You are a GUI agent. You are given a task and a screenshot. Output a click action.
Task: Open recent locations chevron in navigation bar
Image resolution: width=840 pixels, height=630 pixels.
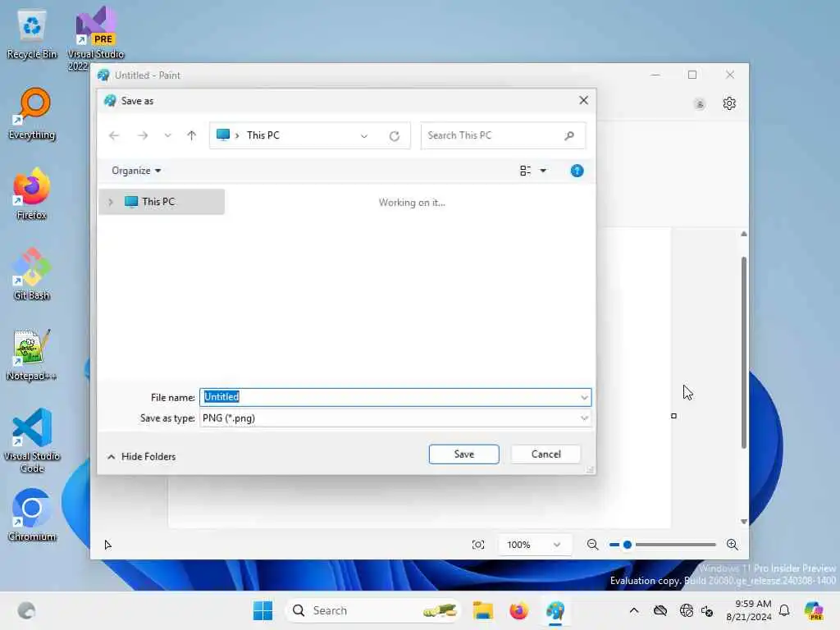(167, 135)
